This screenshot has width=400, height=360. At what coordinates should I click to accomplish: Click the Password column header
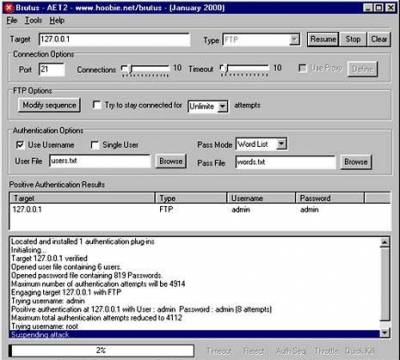[330, 198]
